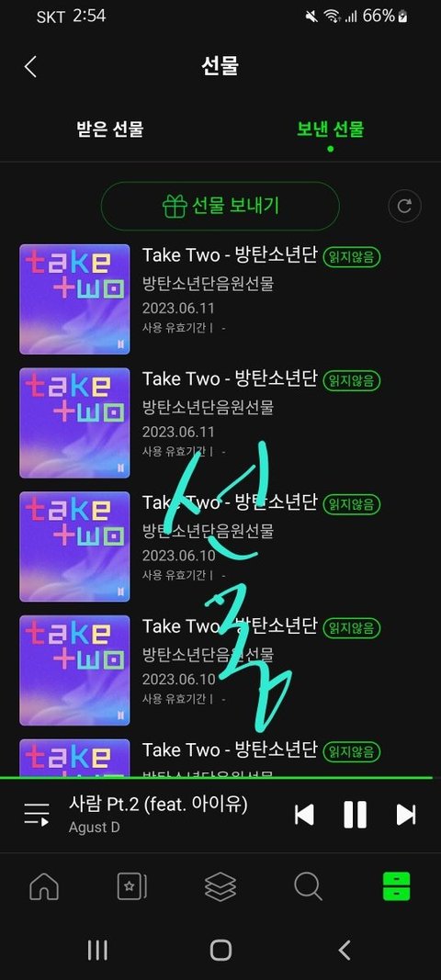Open the star playlist card icon

(x=132, y=886)
